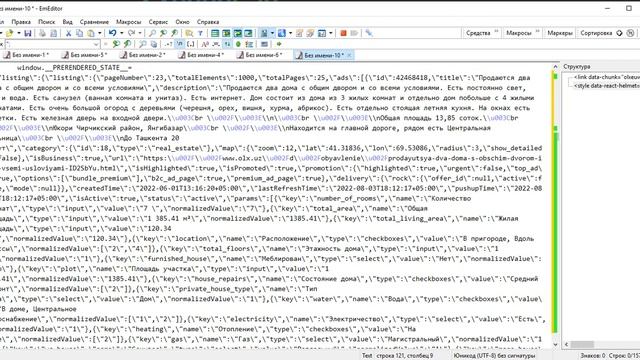This screenshot has height=360, width=640.
Task: Switch to the Без имени-1 tab
Action: (x=27, y=55)
